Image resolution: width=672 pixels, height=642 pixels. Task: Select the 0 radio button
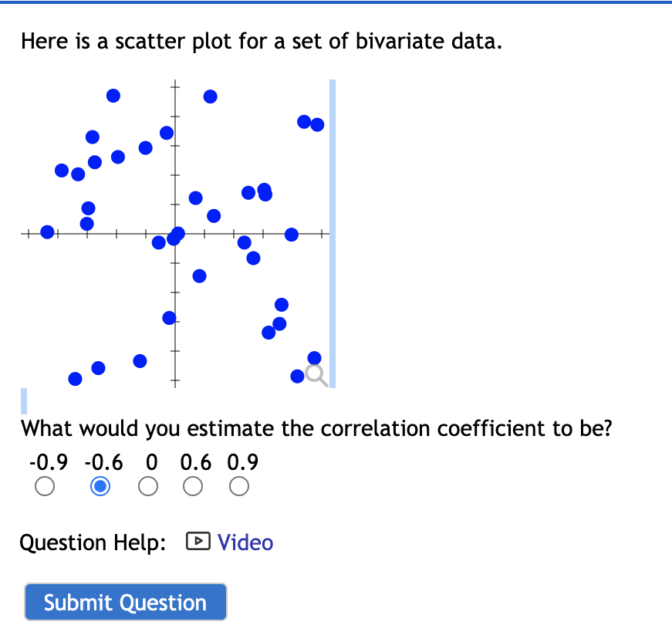[x=147, y=486]
